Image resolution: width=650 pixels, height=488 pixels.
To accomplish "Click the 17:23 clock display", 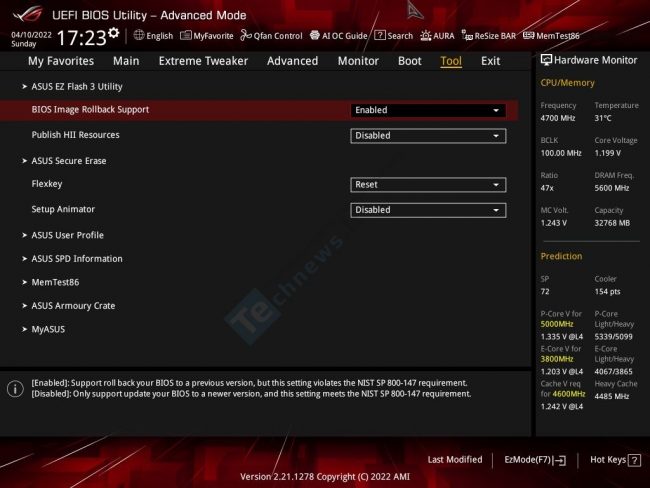I will 82,38.
